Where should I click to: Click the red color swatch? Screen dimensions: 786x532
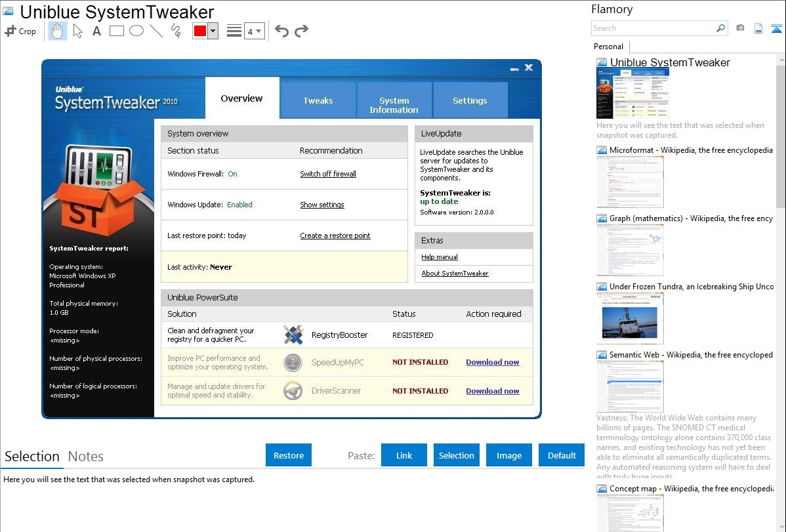pyautogui.click(x=200, y=31)
